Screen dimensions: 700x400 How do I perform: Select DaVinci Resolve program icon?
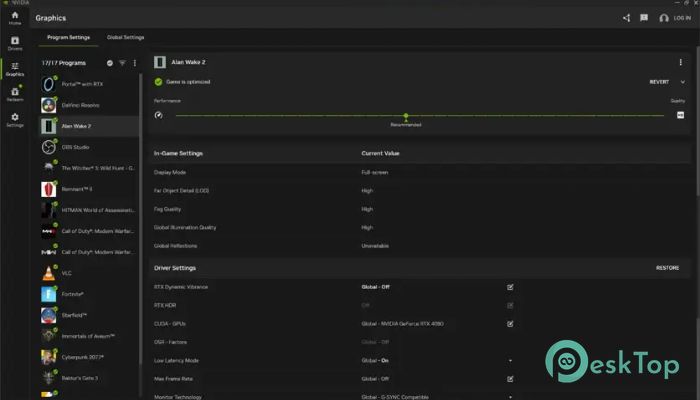(49, 105)
